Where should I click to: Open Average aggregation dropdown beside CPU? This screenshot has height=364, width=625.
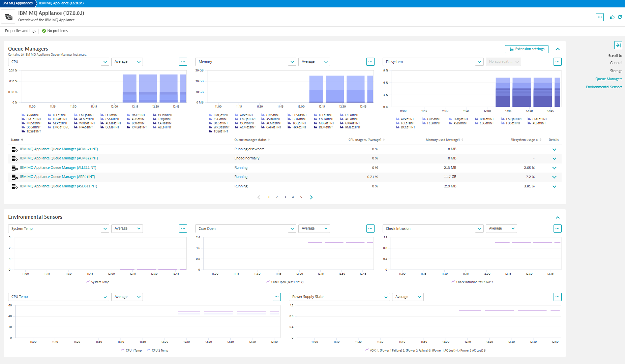coord(127,62)
